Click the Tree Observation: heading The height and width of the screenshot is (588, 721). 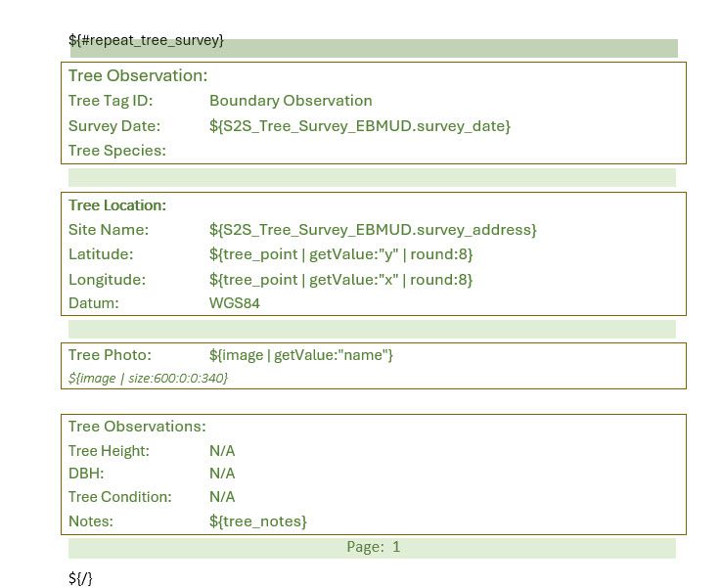coord(138,75)
